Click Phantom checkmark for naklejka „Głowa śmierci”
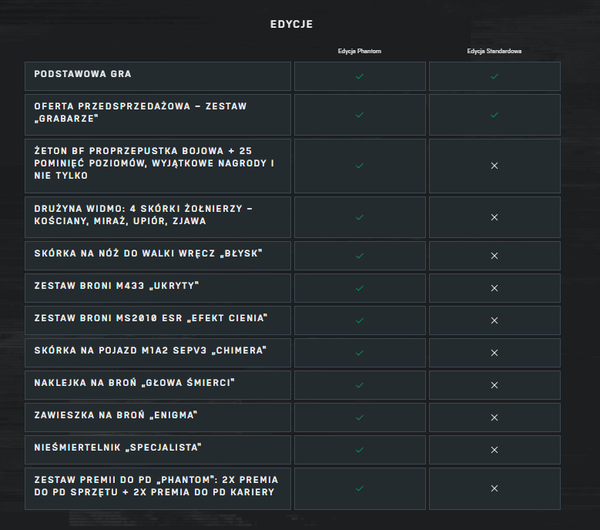The height and width of the screenshot is (530, 600). (x=359, y=385)
